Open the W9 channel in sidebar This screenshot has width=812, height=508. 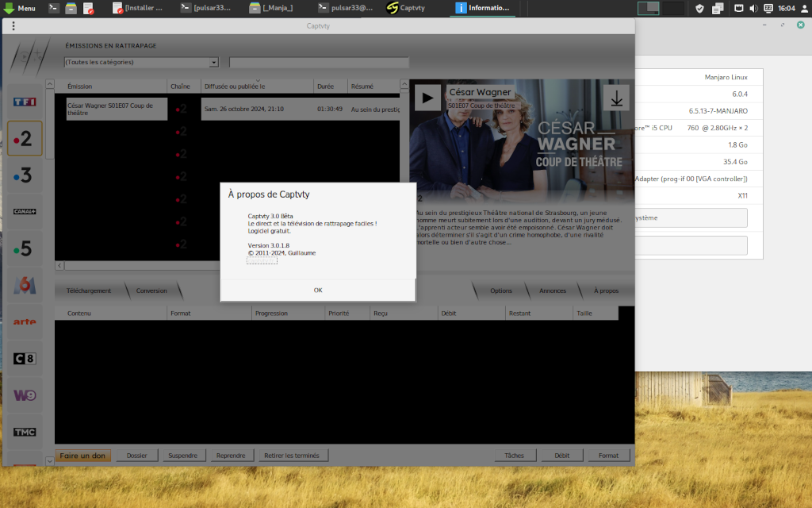coord(24,395)
